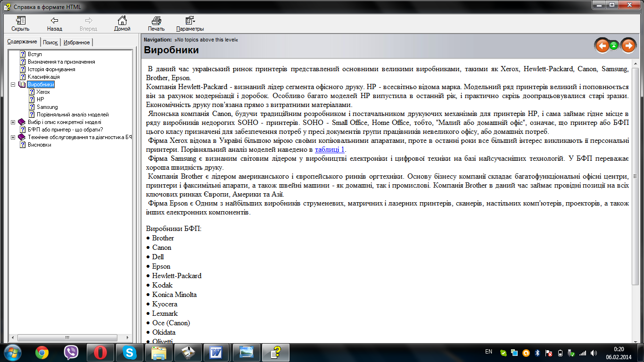Click question-mark icon next to Висновки
The width and height of the screenshot is (644, 362).
click(22, 145)
